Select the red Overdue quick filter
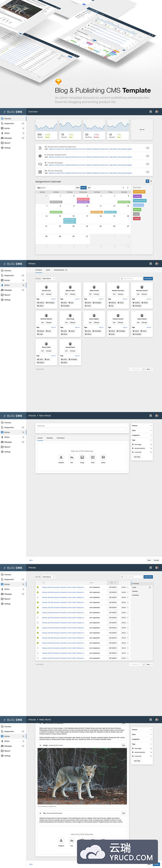 coord(137,218)
